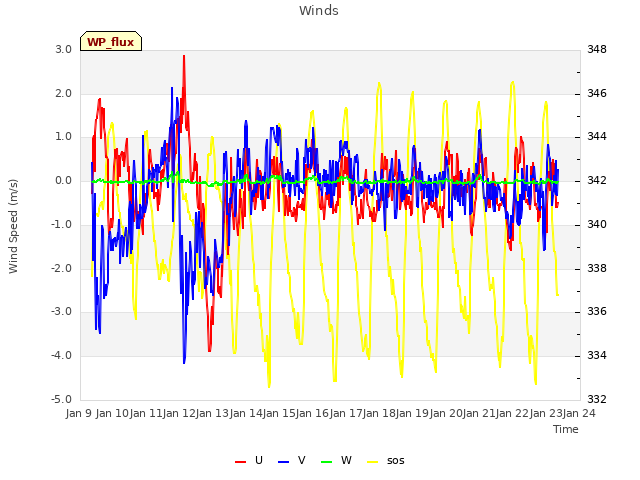This screenshot has width=640, height=480.
Task: Click the 336 right axis value
Action: click(597, 312)
